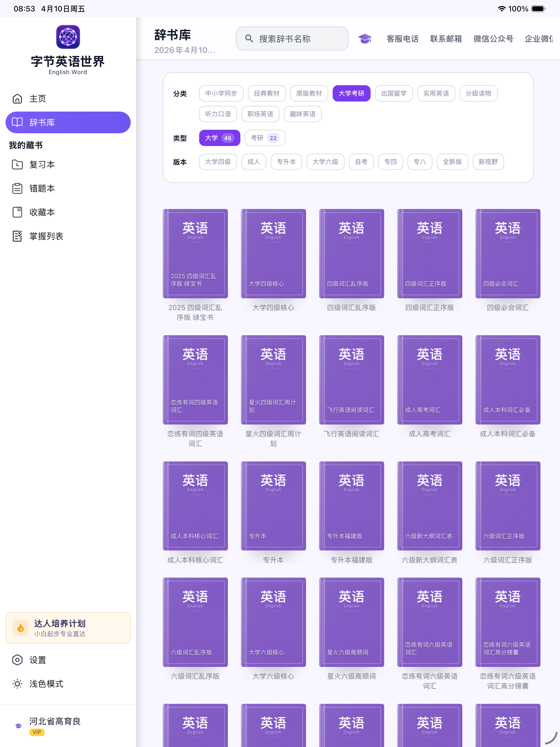
Task: Select the 分级读物 category chip
Action: 478,93
